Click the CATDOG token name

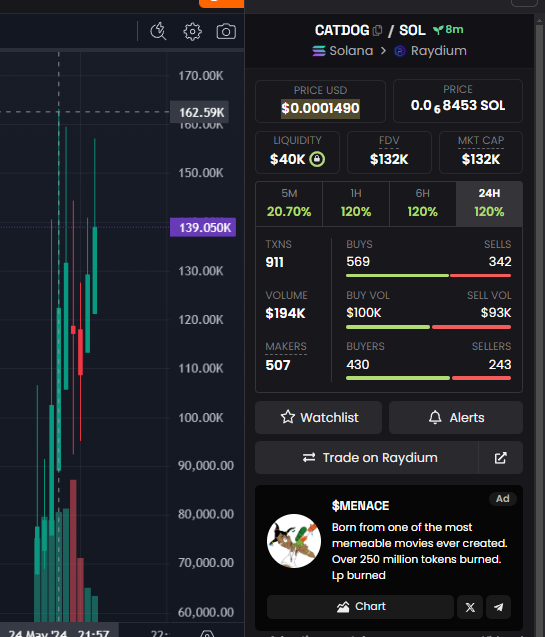point(342,30)
